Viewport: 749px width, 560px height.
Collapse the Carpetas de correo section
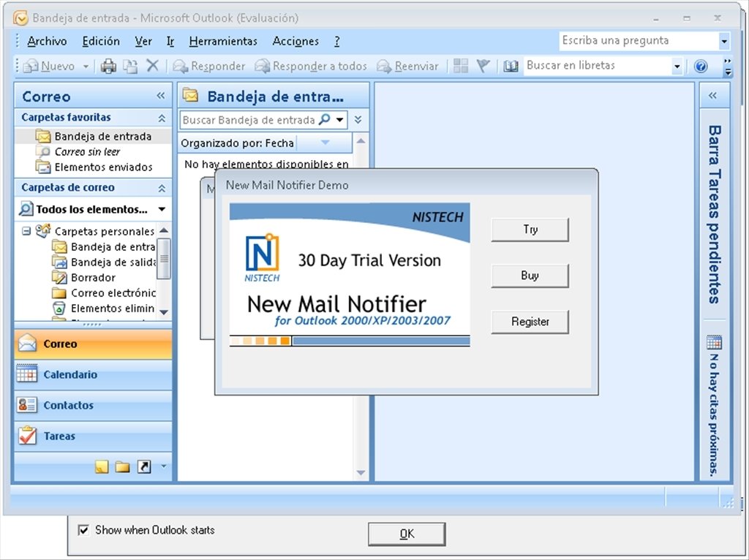click(162, 188)
